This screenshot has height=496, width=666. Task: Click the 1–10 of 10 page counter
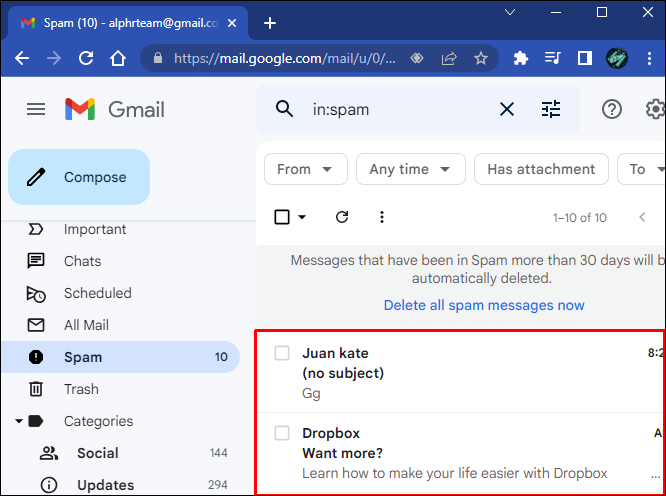pos(579,217)
